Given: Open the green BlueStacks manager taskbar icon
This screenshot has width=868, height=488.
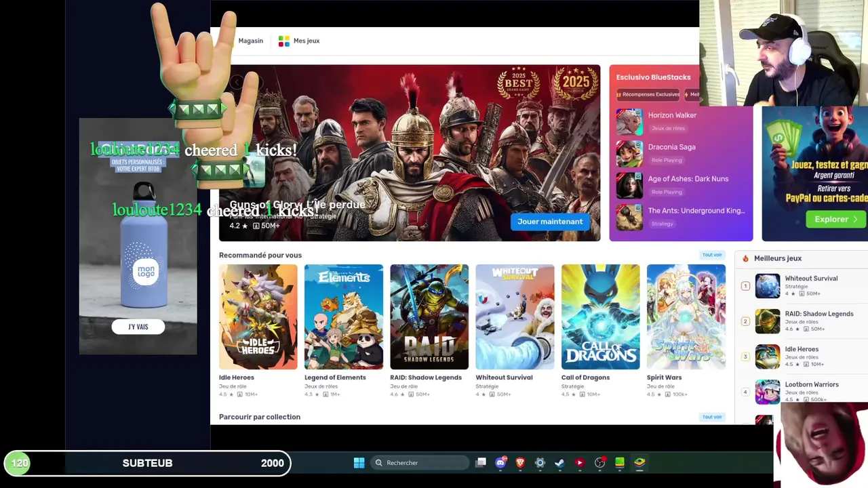Looking at the screenshot, I should point(619,463).
